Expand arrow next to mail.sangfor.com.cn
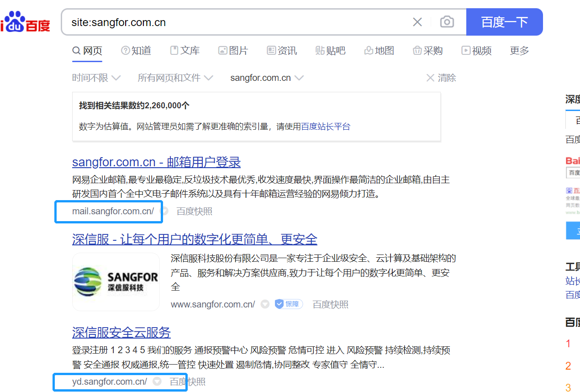580x392 pixels. pos(165,211)
